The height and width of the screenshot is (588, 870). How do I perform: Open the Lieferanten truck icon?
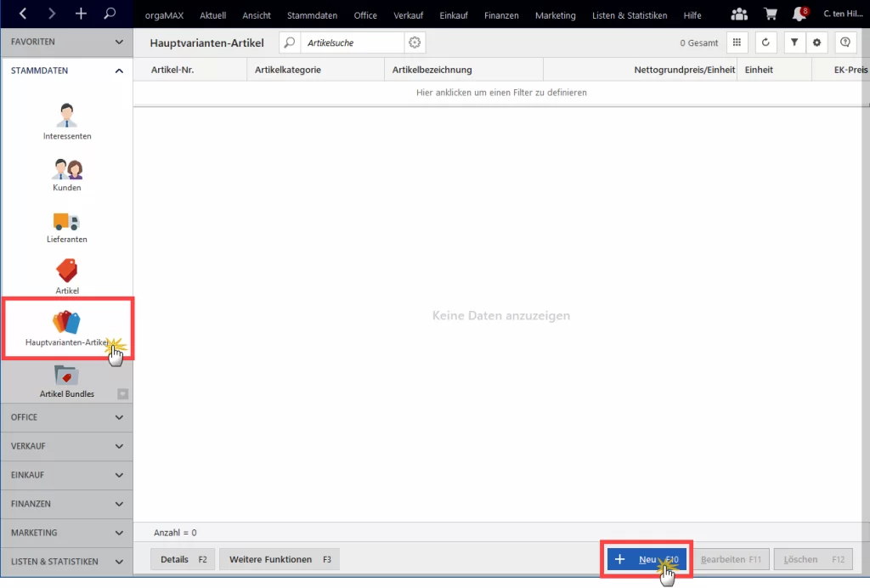point(66,221)
